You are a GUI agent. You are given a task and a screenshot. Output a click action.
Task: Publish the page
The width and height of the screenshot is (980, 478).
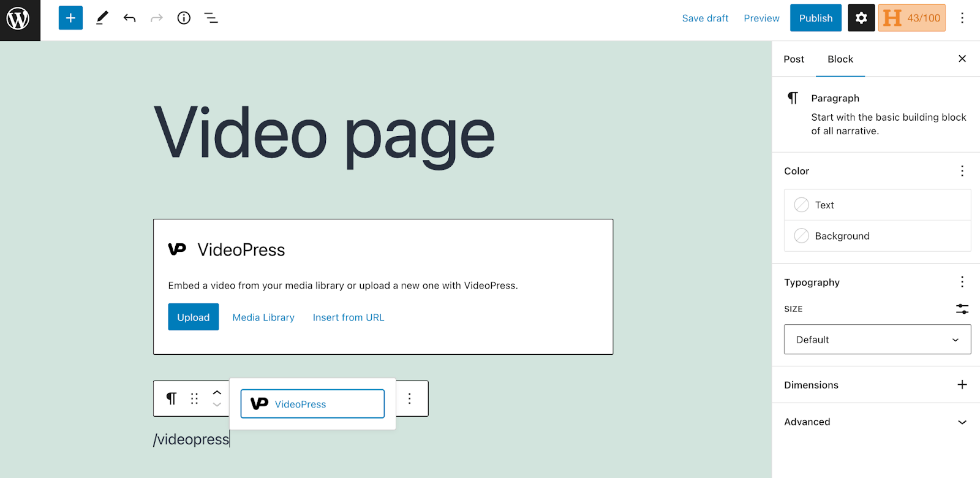click(816, 18)
